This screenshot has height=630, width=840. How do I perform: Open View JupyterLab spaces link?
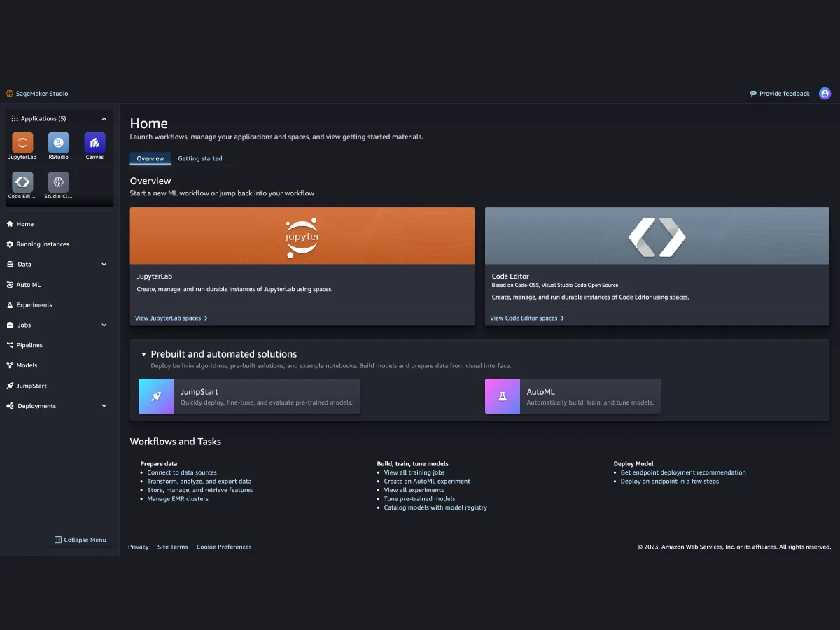[171, 318]
